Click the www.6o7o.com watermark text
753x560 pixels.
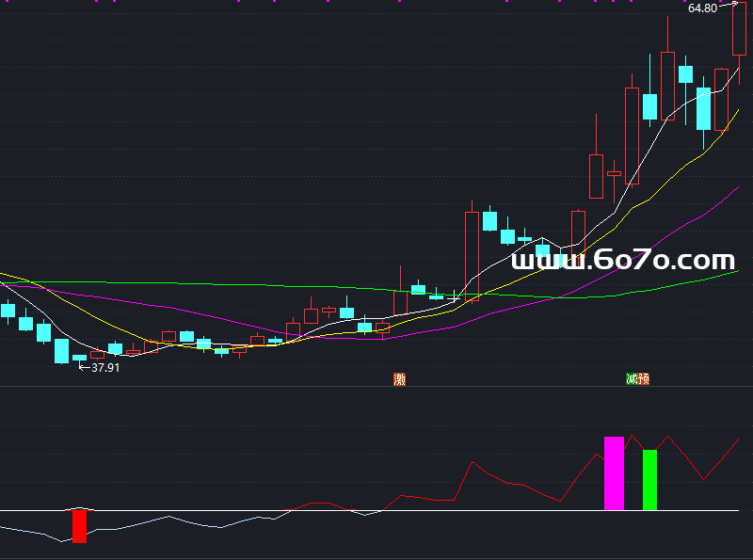623,260
